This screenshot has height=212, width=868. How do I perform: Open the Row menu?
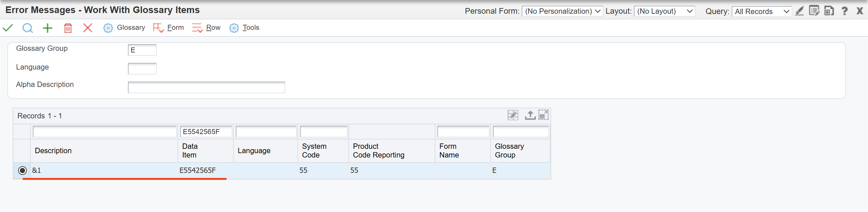click(x=206, y=28)
